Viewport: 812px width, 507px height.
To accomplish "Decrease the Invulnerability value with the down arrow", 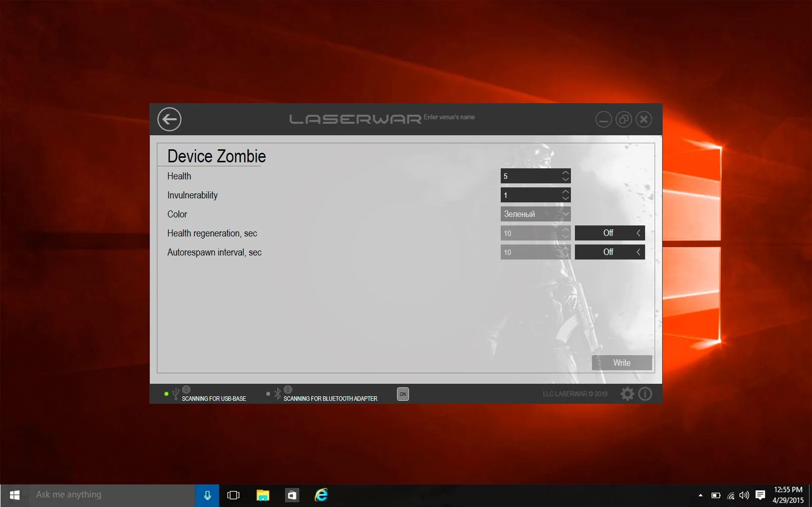I will [565, 198].
